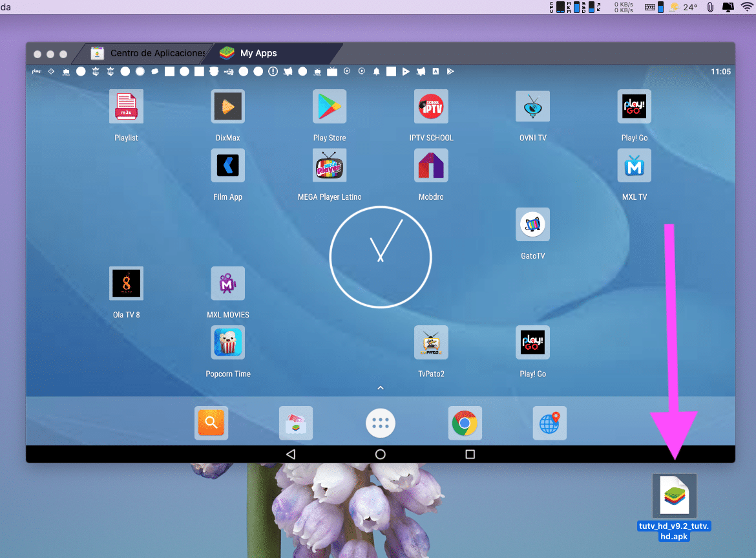Open the Popcorn Time app
Screen dimensions: 756x558
click(227, 342)
